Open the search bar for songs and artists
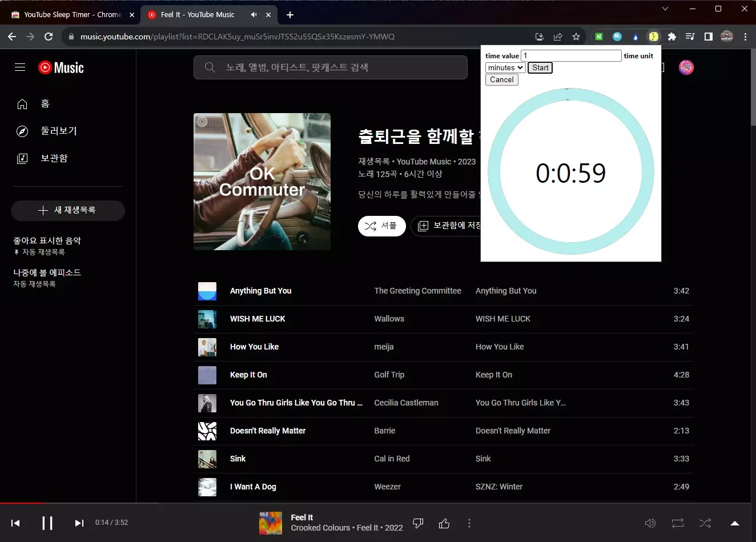 click(x=331, y=67)
